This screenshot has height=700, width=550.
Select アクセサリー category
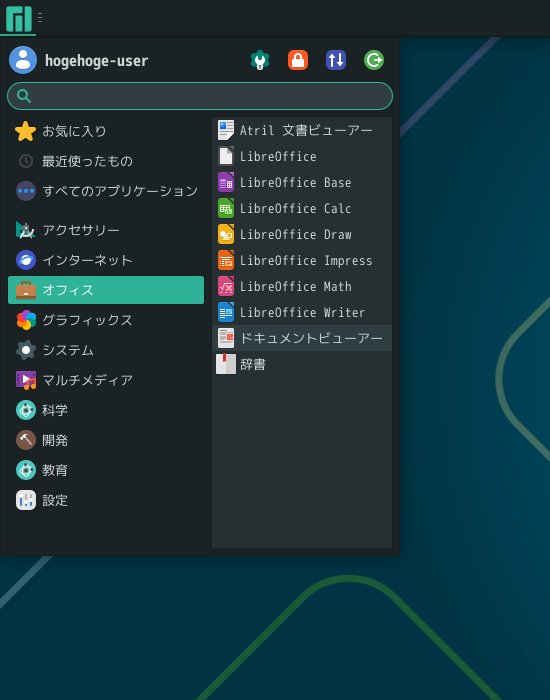pyautogui.click(x=106, y=230)
